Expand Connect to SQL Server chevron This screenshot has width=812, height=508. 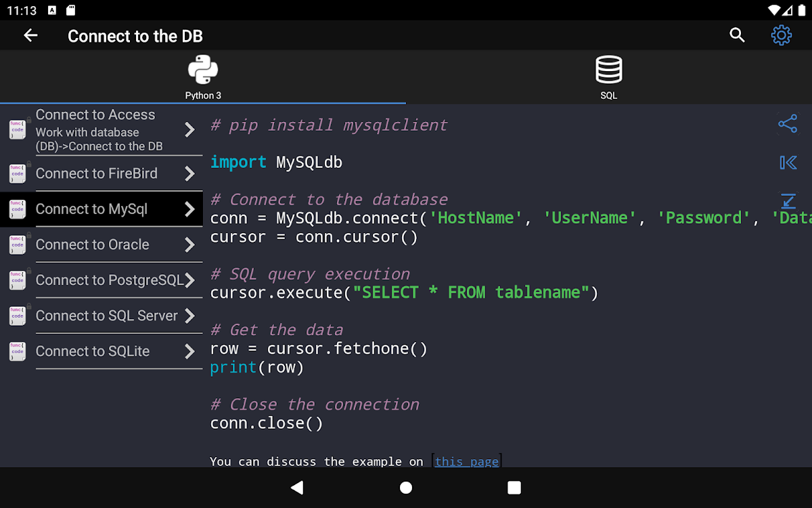click(x=189, y=316)
